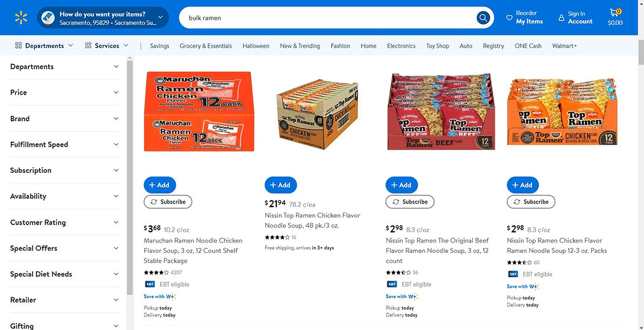This screenshot has width=644, height=330.
Task: Open the Electronics menu item
Action: pos(401,46)
